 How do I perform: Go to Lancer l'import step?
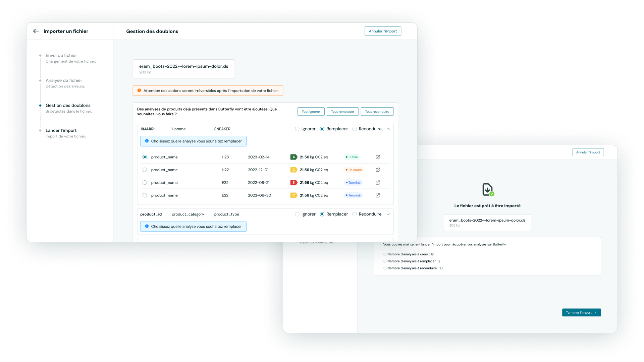[61, 130]
